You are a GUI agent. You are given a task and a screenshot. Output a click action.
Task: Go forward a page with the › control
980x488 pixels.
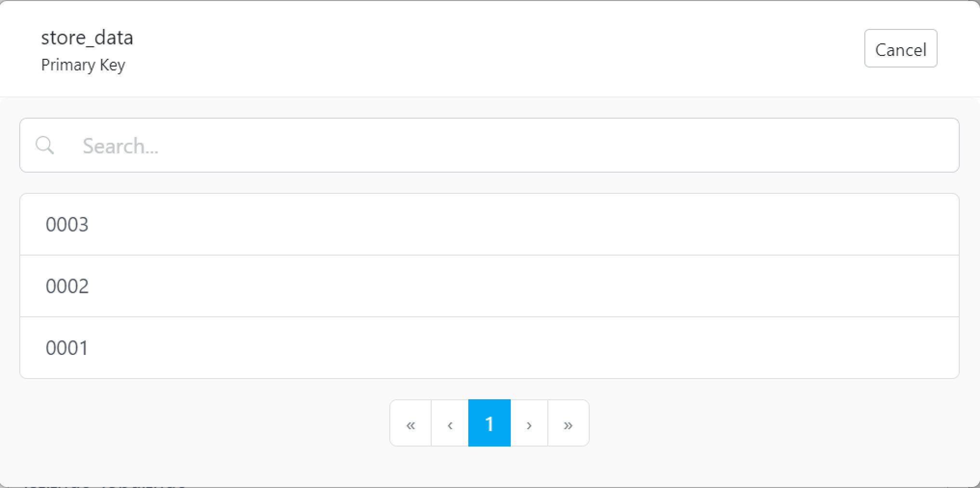tap(529, 423)
